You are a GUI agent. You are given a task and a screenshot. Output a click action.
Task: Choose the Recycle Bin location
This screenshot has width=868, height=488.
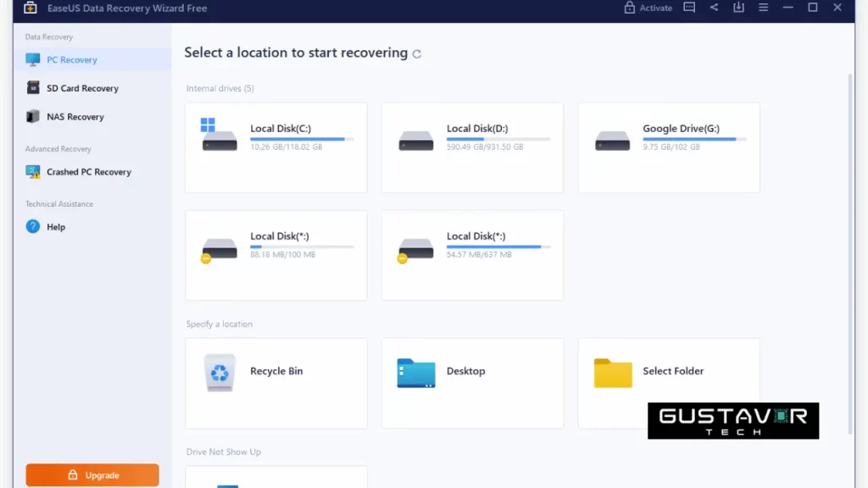pos(276,384)
